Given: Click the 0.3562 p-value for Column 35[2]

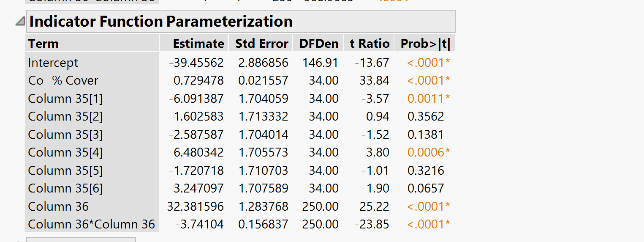Looking at the screenshot, I should 425,116.
